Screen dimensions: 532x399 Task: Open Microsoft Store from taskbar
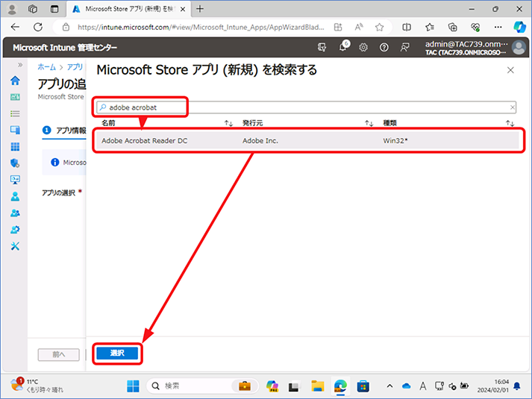pyautogui.click(x=363, y=386)
